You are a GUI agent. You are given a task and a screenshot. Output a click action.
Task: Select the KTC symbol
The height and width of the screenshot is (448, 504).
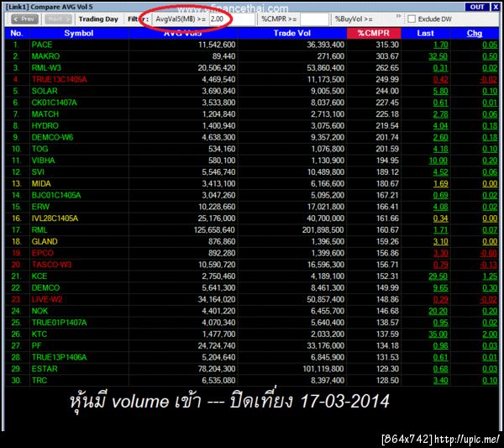click(x=39, y=335)
